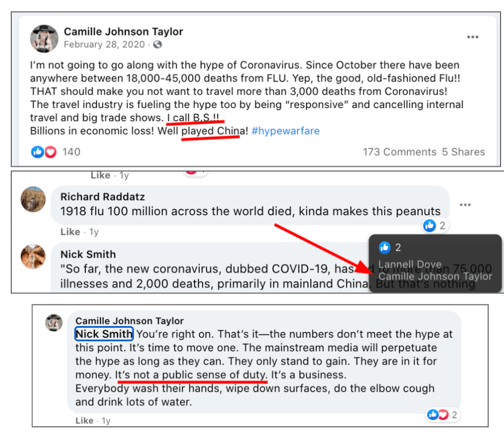
Task: Open the post's three-dot options menu
Action: point(472,37)
